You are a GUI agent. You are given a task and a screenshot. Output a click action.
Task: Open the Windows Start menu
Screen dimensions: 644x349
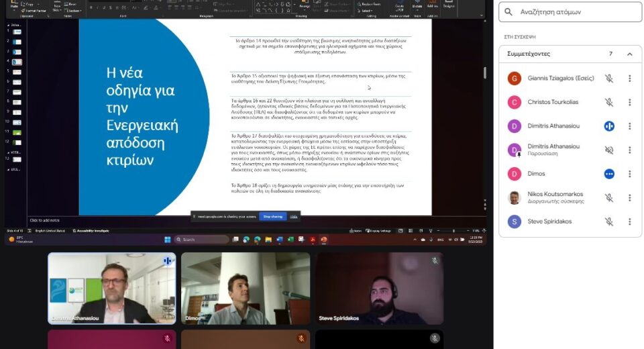point(167,240)
